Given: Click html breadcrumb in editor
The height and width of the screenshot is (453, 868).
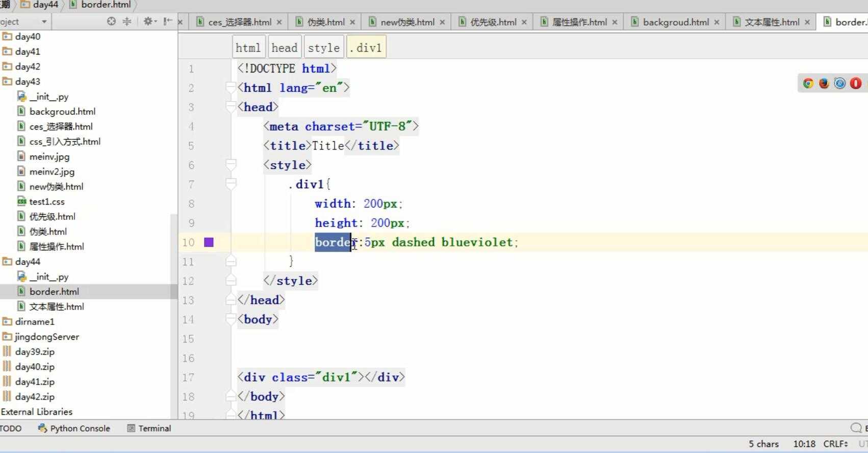Looking at the screenshot, I should click(x=248, y=47).
